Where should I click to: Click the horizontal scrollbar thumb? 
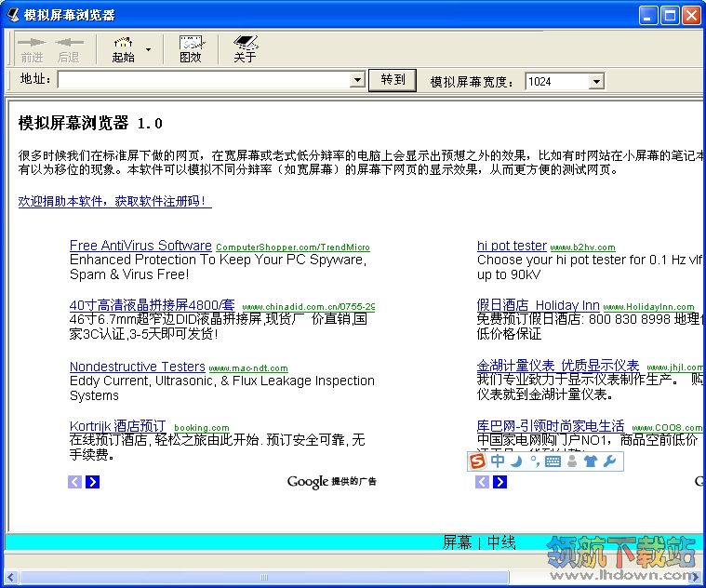(264, 577)
